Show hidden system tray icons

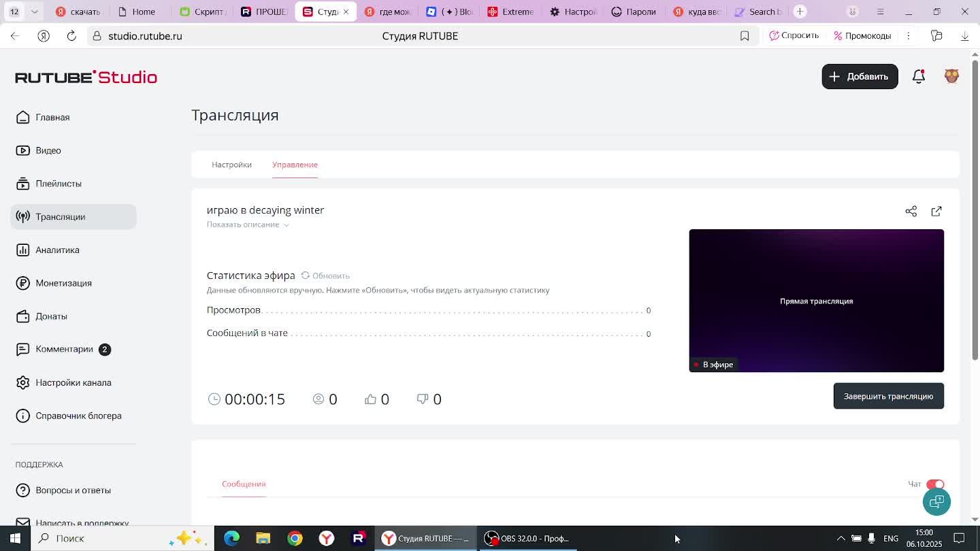tap(841, 538)
